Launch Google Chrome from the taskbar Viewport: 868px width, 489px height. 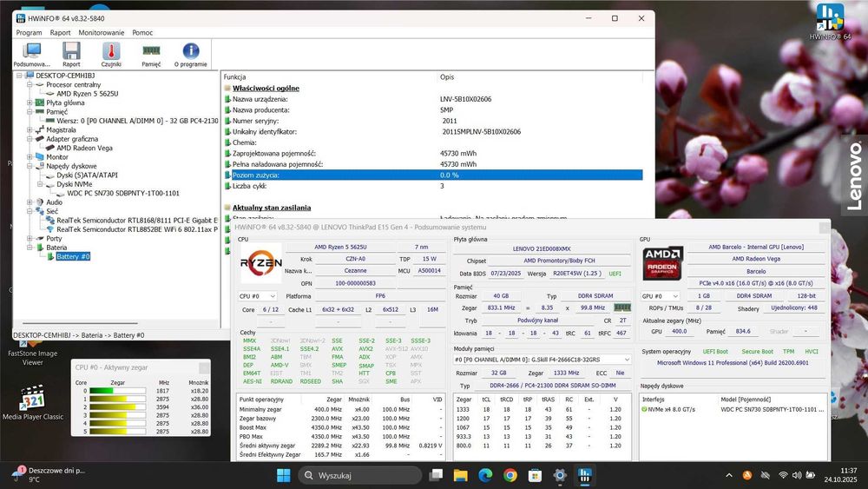click(x=510, y=475)
